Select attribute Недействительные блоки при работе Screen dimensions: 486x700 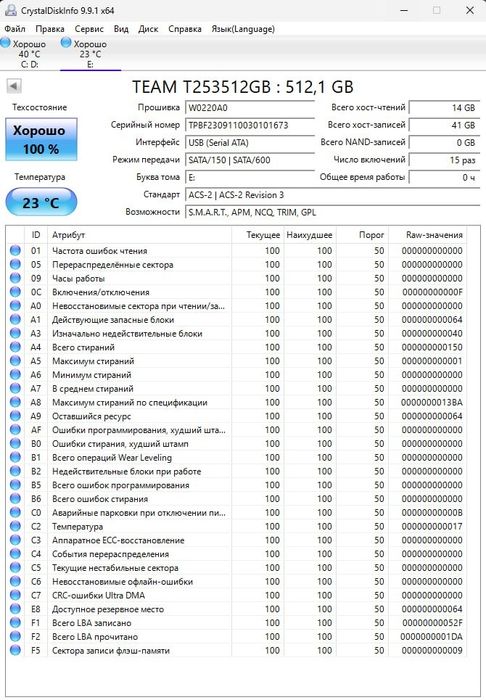(126, 471)
